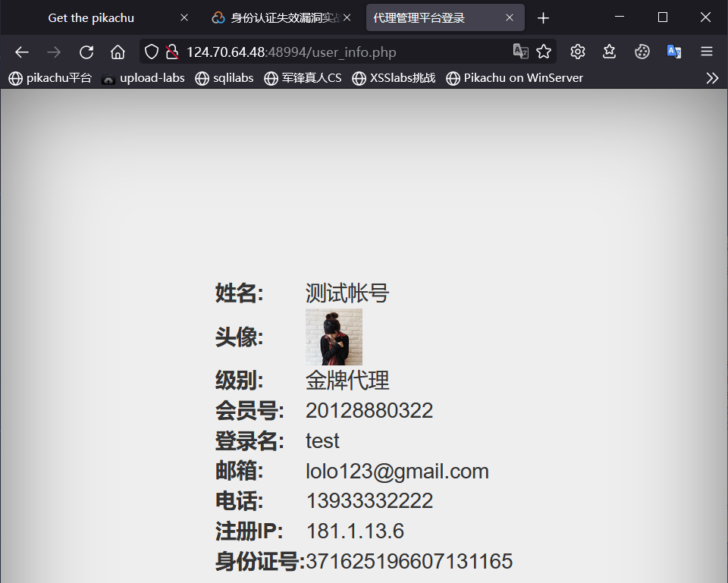Click the 级别 label
Screen dimensions: 728x583
point(239,381)
